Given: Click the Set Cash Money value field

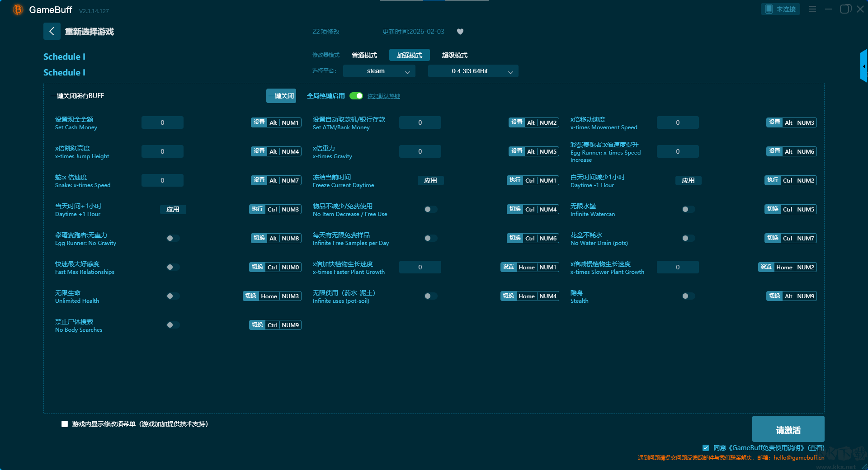Looking at the screenshot, I should tap(162, 122).
